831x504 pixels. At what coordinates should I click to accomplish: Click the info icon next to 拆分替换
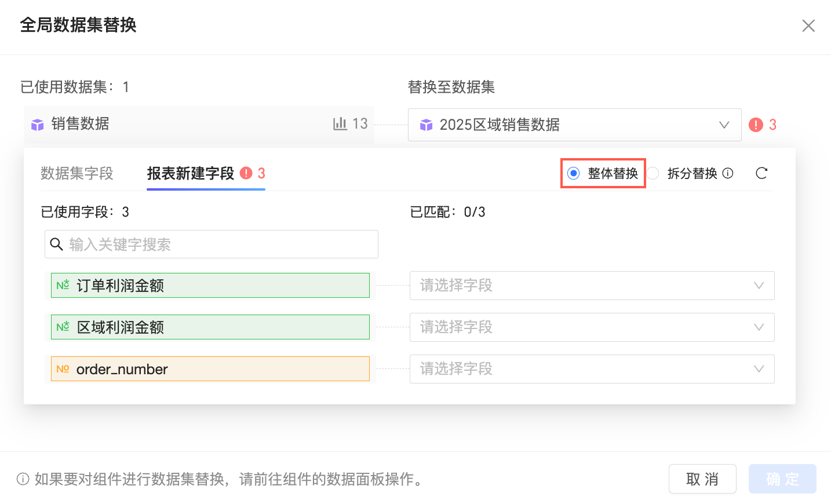pos(728,173)
